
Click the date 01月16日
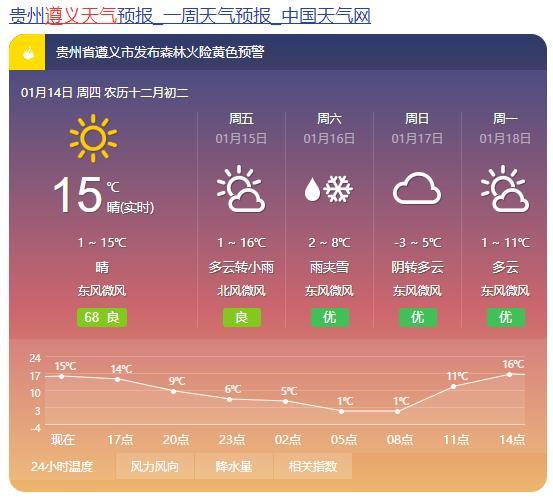click(x=329, y=138)
